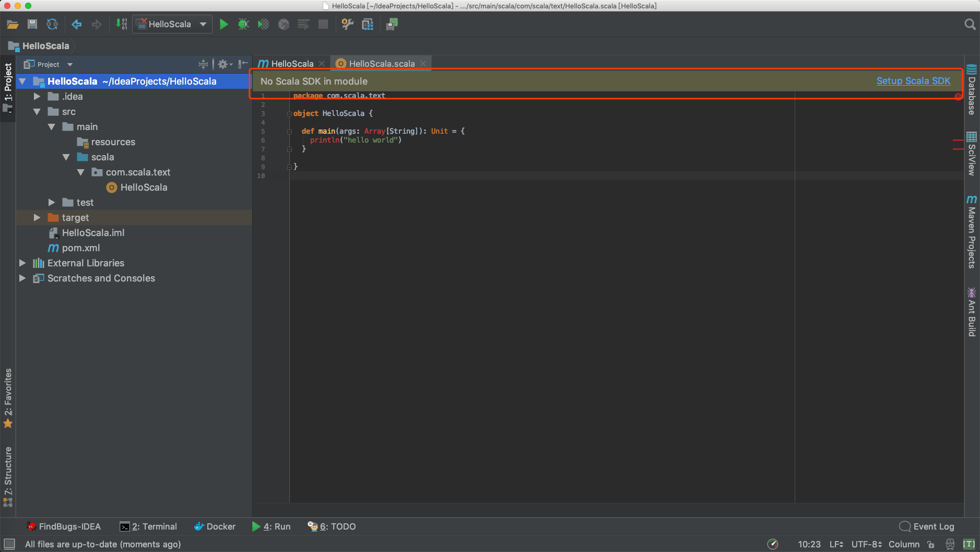
Task: Open the 4: Run tool tab
Action: click(x=271, y=526)
